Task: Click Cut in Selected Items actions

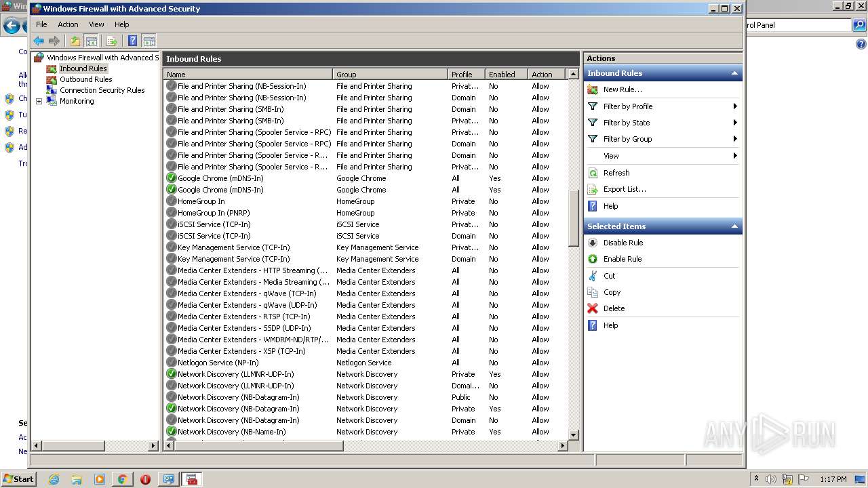Action: tap(609, 276)
